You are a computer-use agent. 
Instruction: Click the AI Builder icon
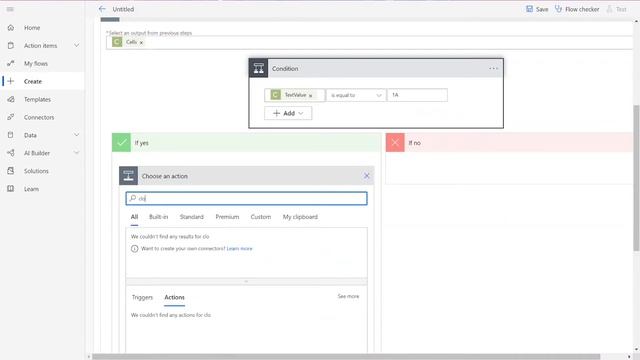click(x=11, y=153)
